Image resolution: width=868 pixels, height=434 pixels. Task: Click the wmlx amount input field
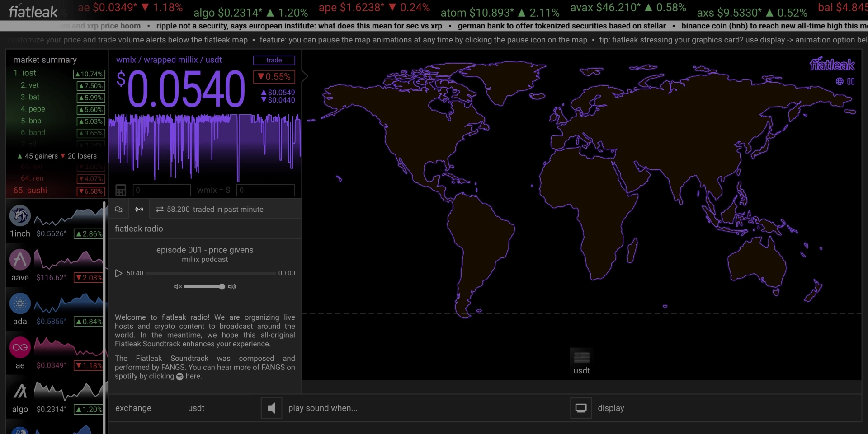coord(162,190)
